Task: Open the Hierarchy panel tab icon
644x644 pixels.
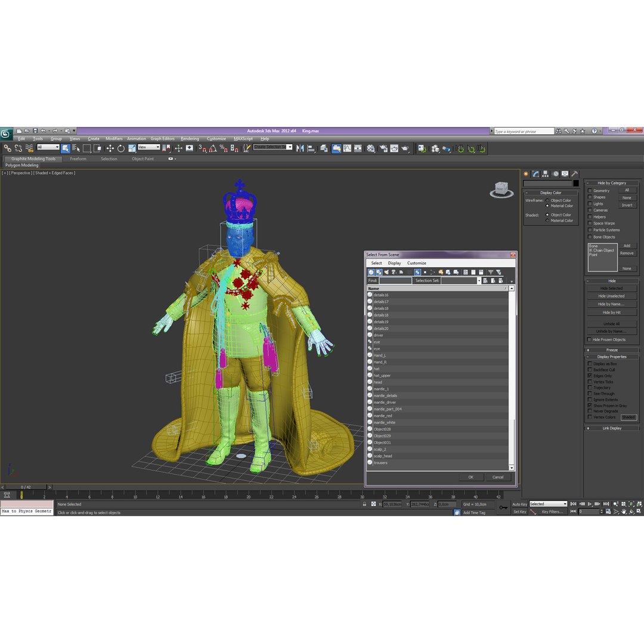Action: pyautogui.click(x=546, y=174)
